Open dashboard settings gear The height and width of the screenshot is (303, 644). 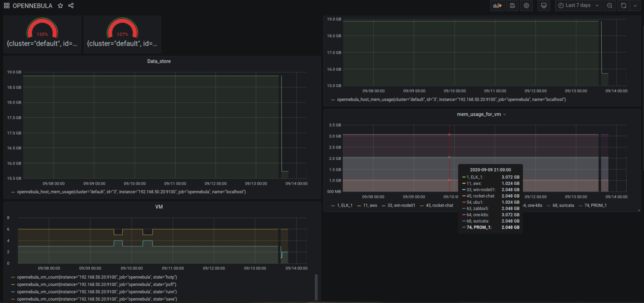[526, 5]
